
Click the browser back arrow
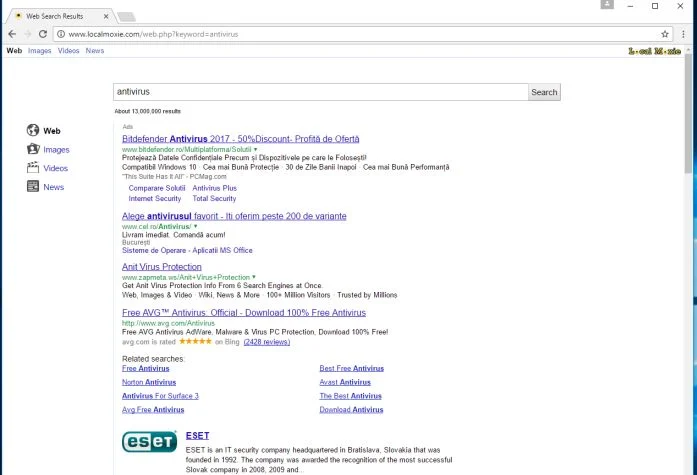(12, 34)
